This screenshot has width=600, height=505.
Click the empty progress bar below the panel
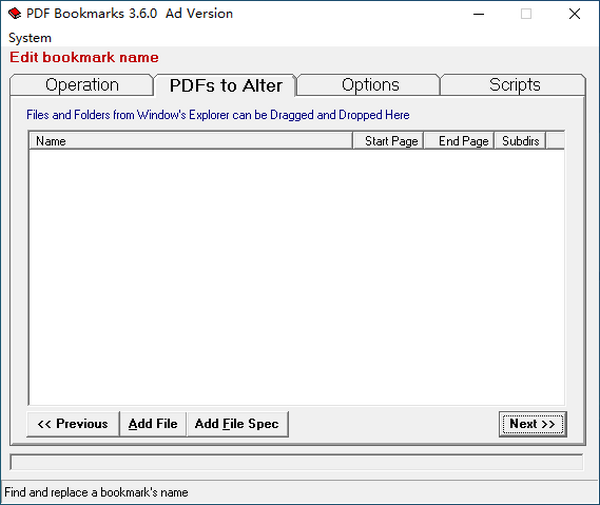click(x=296, y=462)
